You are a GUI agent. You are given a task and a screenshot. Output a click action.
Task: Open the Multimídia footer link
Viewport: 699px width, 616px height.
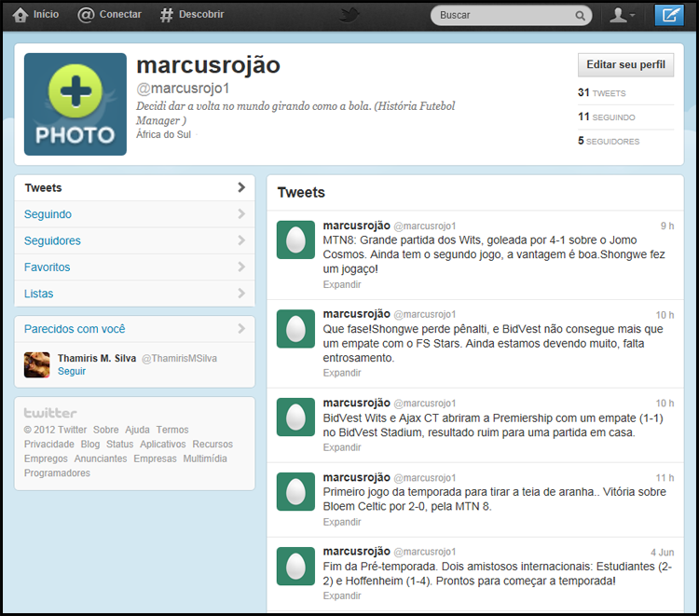tap(205, 459)
